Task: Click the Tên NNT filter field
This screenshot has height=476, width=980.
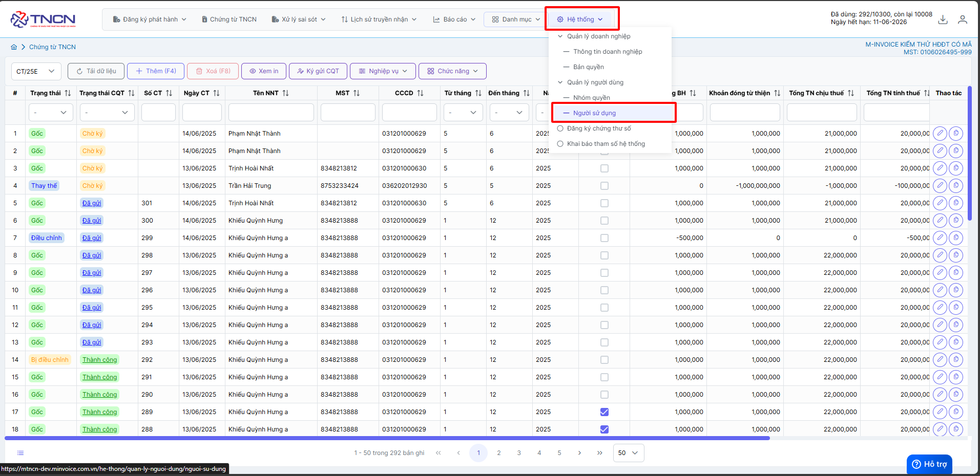Action: coord(271,113)
